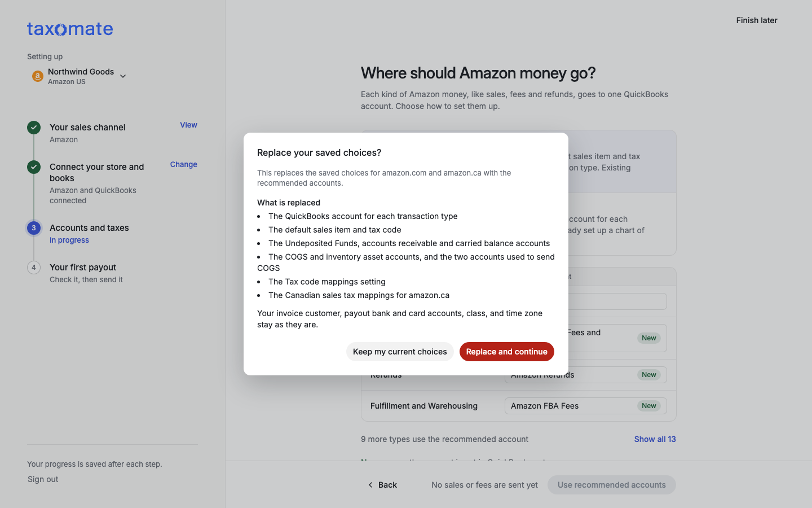Screen dimensions: 812x508
Task: Click 'Your first payout' step title
Action: [x=83, y=268]
